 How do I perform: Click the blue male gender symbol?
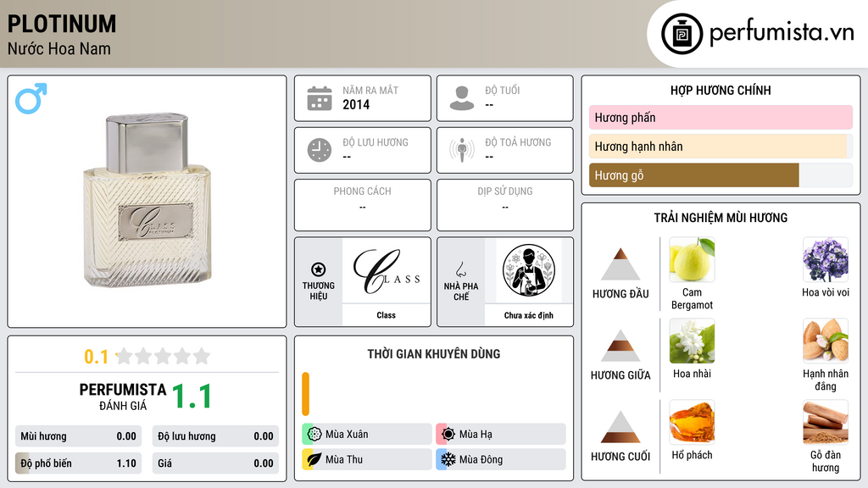[x=31, y=98]
